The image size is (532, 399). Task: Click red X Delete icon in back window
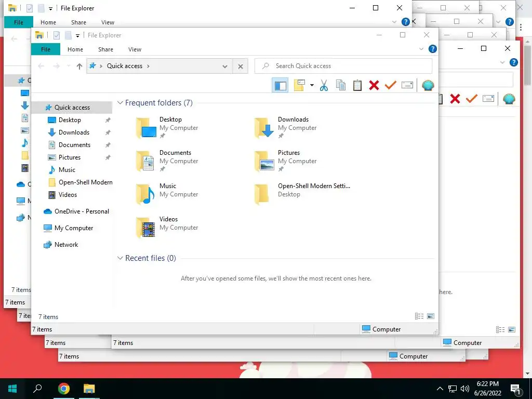click(x=455, y=99)
